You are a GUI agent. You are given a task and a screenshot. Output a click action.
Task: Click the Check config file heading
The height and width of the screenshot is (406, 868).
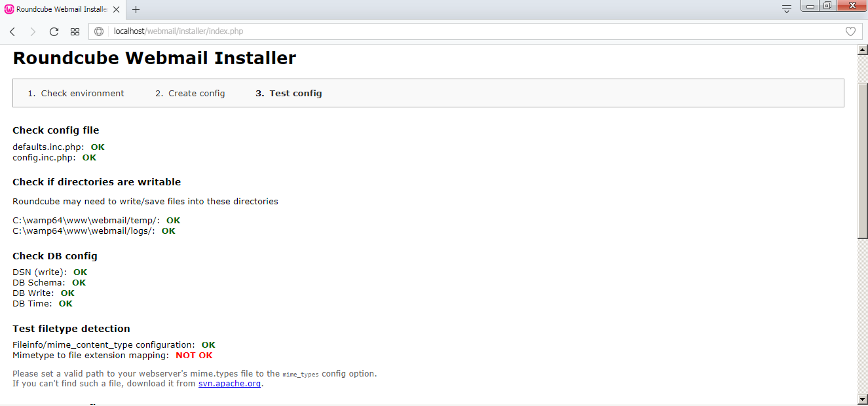click(x=56, y=130)
